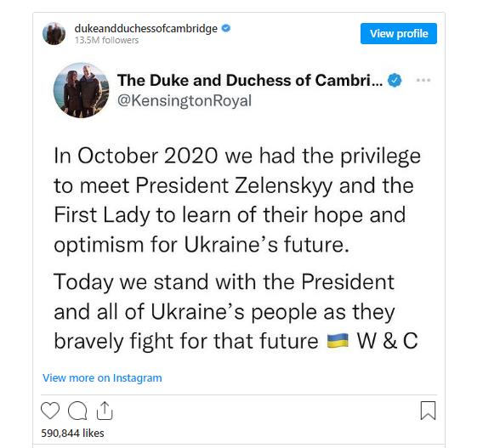Open the dukeandduchessofcambridge username link
Image resolution: width=483 pixels, height=448 pixels.
[x=145, y=28]
